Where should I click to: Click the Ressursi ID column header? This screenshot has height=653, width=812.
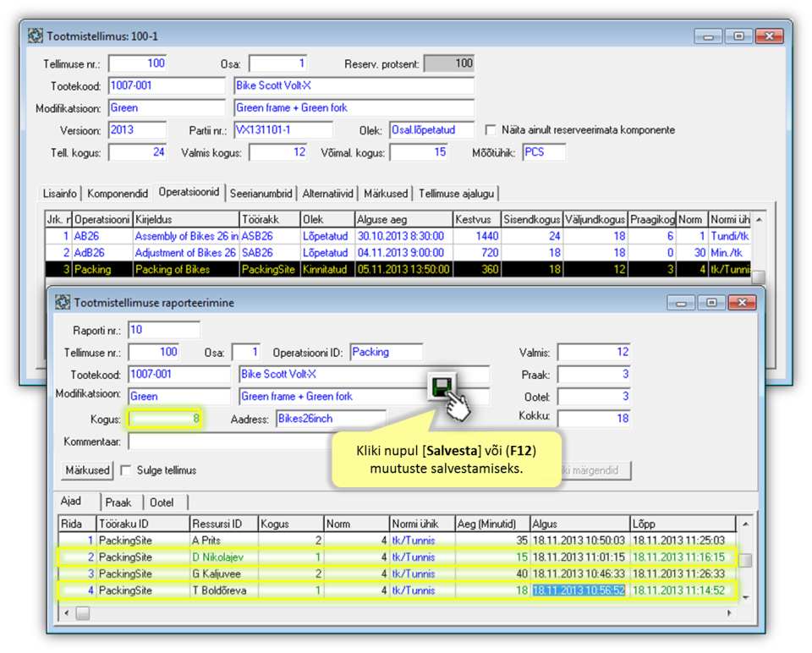click(223, 524)
